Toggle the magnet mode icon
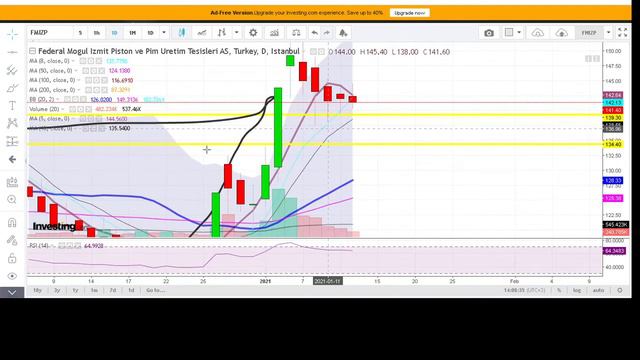 (x=12, y=222)
